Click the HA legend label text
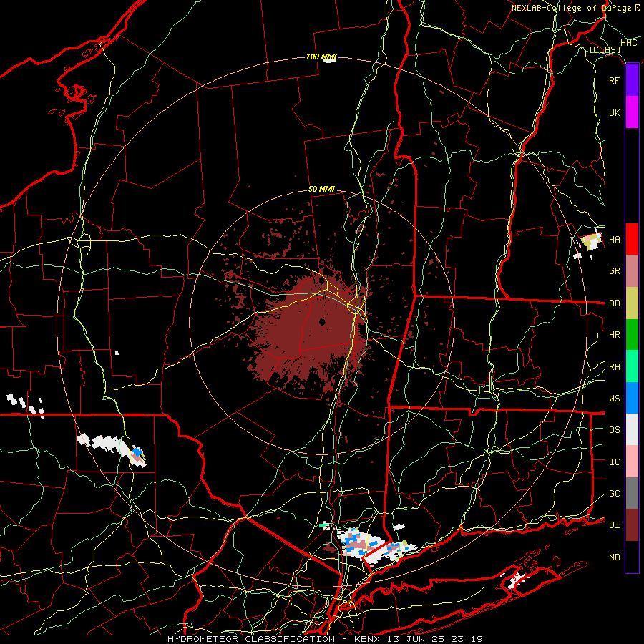 coord(615,240)
